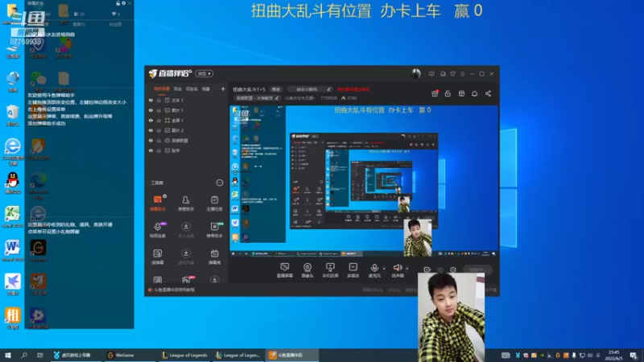Add 摄像头 camera source

point(308,270)
